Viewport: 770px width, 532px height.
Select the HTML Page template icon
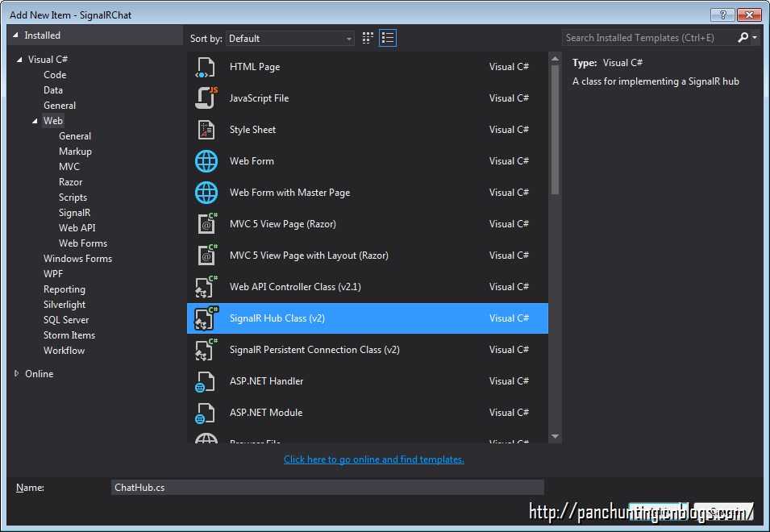click(x=206, y=67)
